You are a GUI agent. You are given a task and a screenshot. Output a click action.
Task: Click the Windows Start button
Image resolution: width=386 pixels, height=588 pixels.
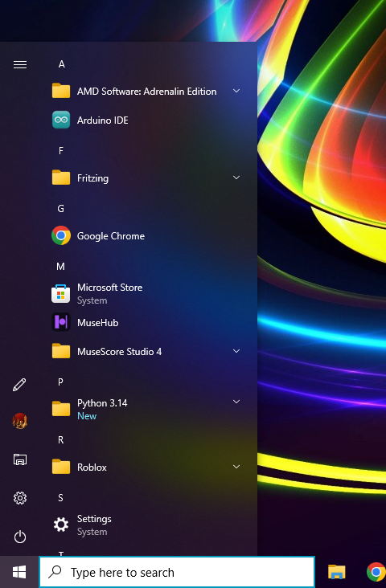[x=19, y=572]
